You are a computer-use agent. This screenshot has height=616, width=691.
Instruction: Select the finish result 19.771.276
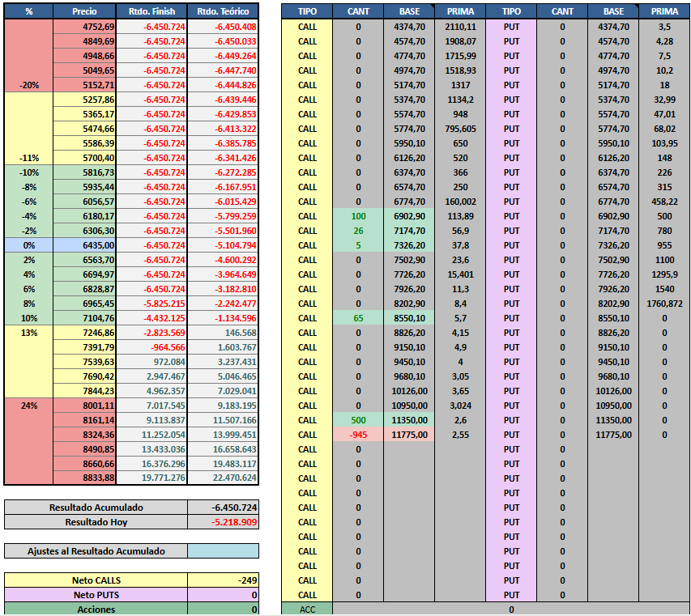point(151,478)
